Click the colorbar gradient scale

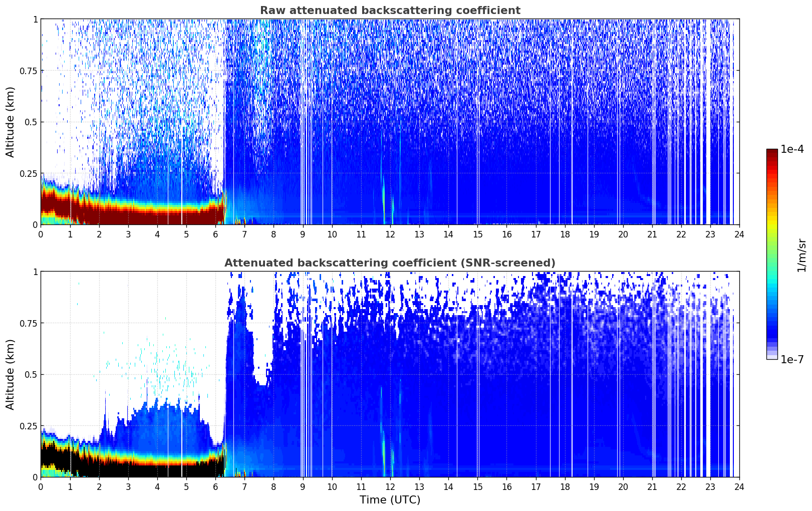coord(772,254)
